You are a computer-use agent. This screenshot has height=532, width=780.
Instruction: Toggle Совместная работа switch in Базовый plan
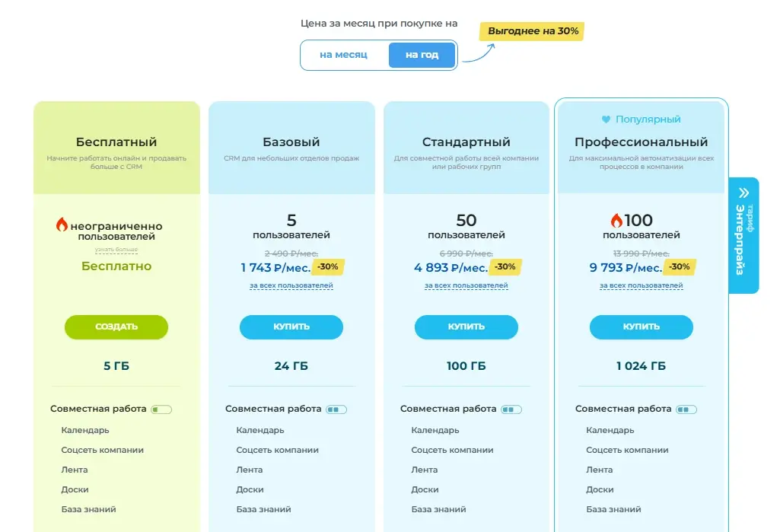pyautogui.click(x=336, y=409)
